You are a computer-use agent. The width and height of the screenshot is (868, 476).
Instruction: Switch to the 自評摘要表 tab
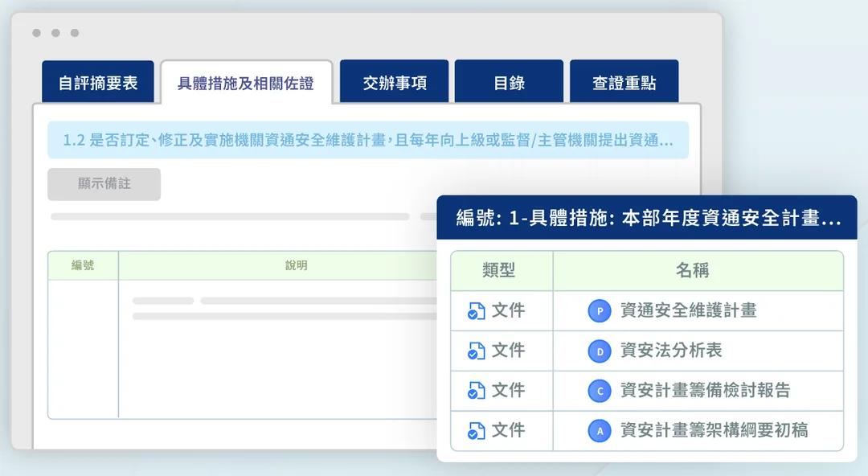tap(98, 82)
